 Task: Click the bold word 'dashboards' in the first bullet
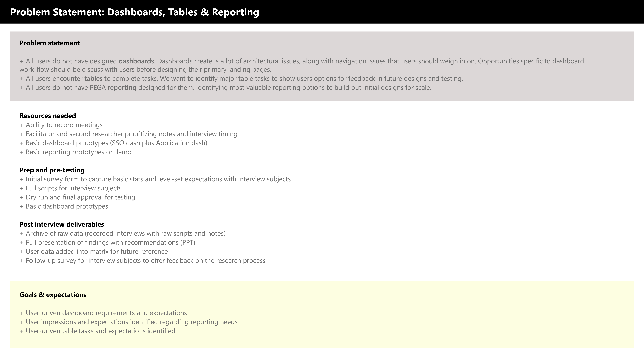point(136,61)
